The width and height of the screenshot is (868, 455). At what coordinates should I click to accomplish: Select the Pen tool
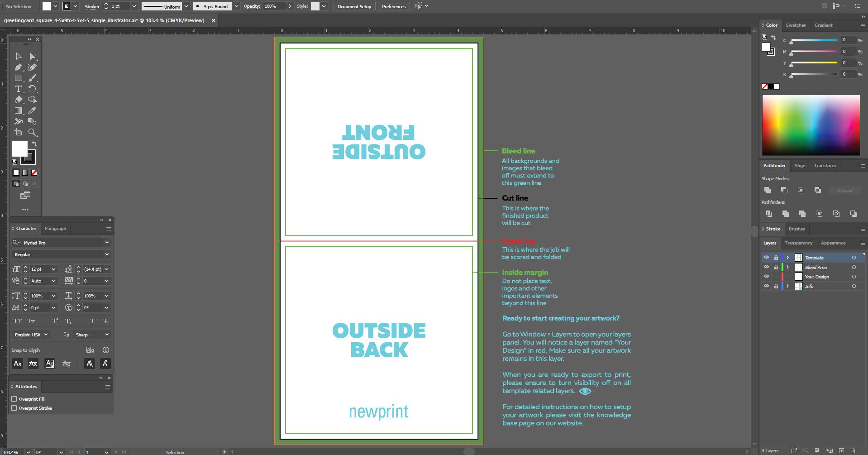pyautogui.click(x=19, y=67)
